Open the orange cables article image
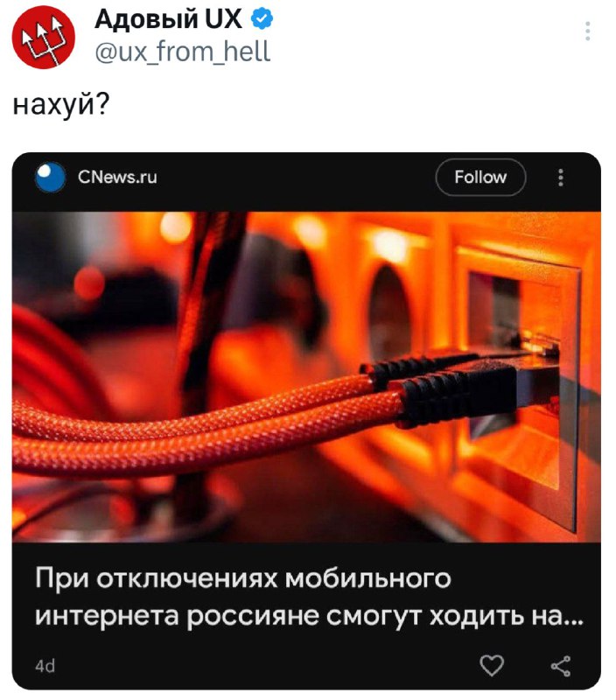Screen dimensions: 616x700 (x=306, y=377)
